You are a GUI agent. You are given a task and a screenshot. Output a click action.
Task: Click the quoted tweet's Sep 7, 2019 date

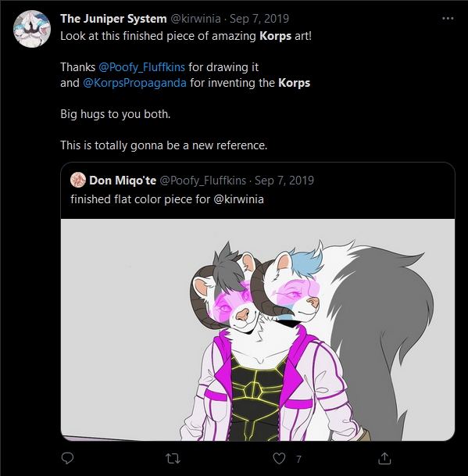pyautogui.click(x=284, y=181)
